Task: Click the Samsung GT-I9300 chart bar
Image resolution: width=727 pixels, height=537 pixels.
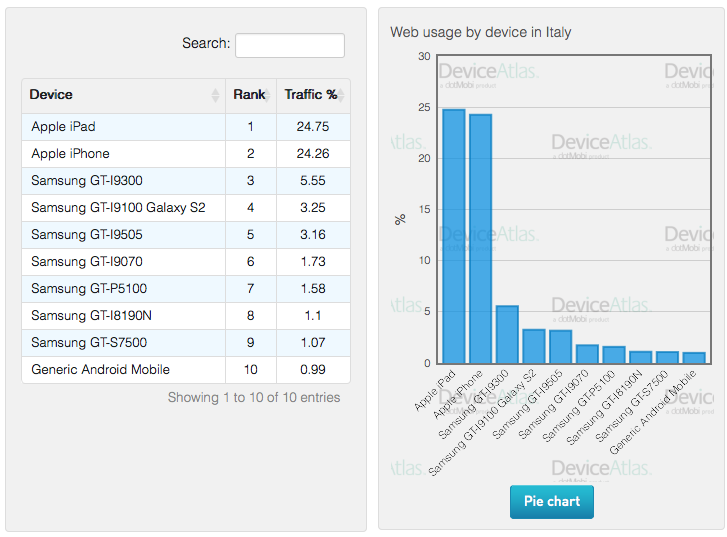Action: coord(507,335)
